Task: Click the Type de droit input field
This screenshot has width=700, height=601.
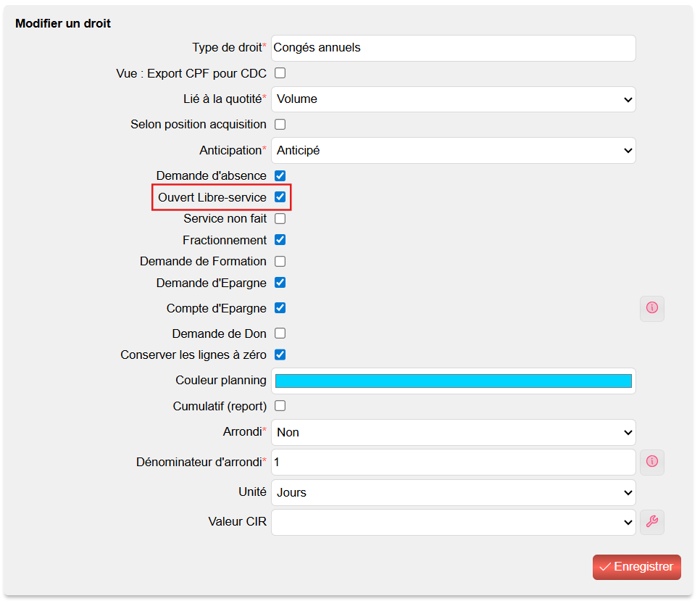Action: coord(453,48)
